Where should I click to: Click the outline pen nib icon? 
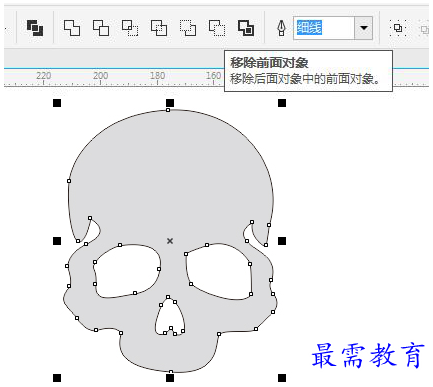[x=282, y=28]
